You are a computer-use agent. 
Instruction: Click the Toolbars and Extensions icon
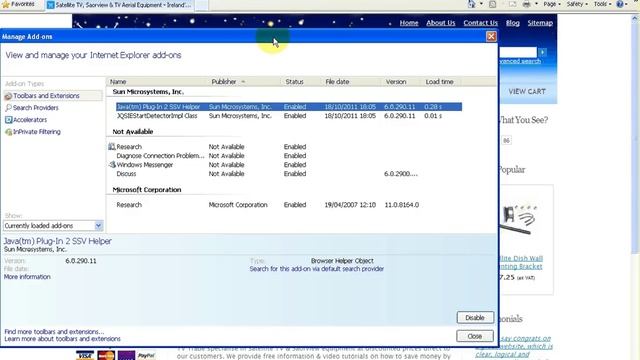coord(8,96)
